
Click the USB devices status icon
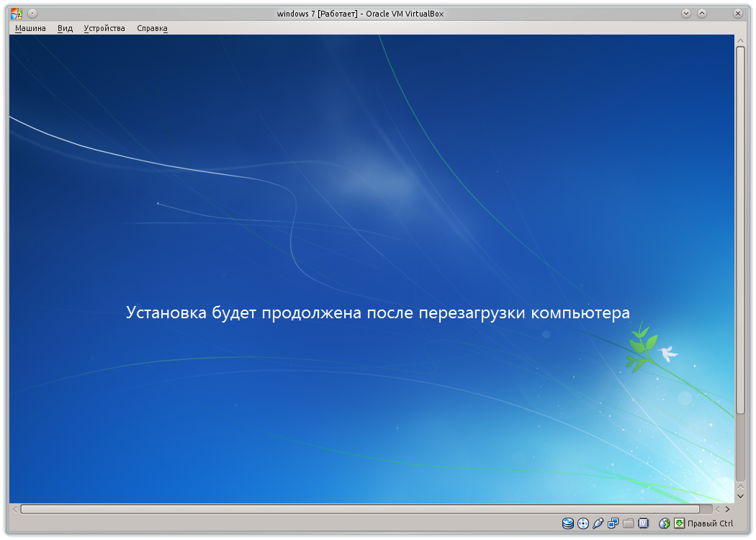pos(598,523)
